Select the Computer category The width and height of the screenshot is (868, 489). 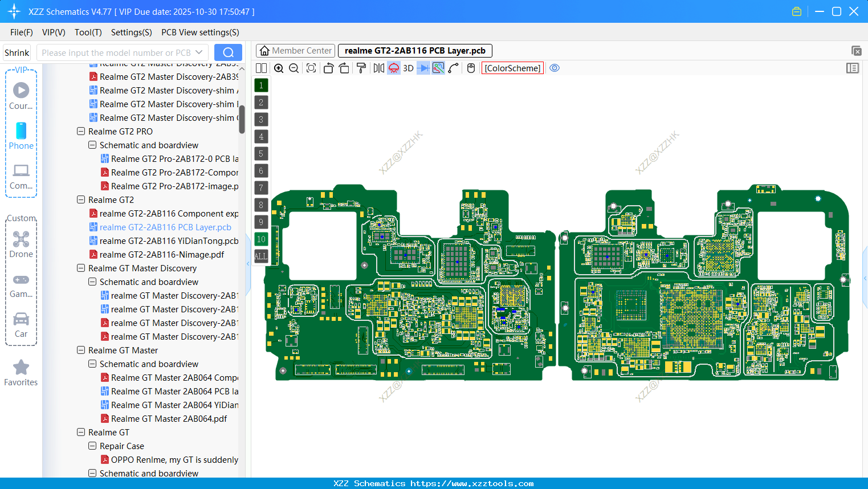21,177
